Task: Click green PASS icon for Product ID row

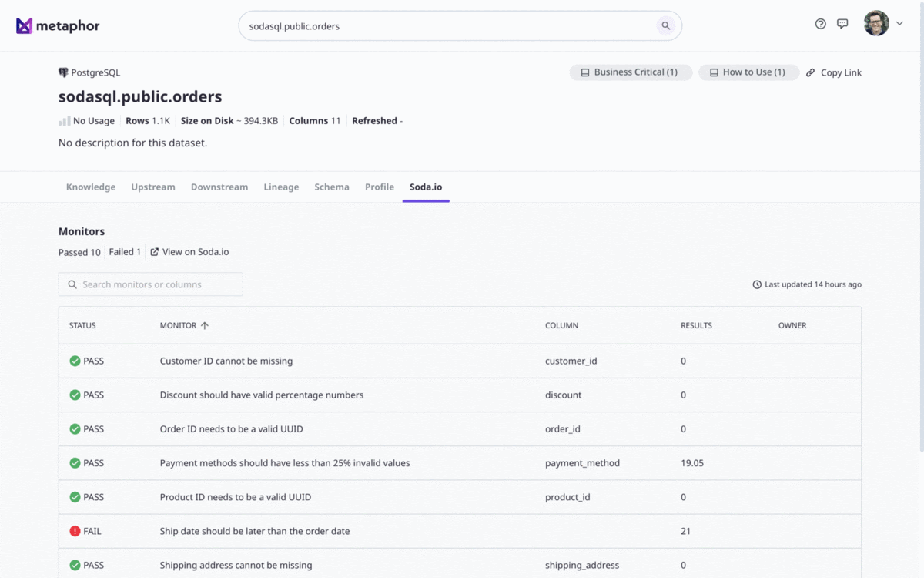Action: point(75,497)
